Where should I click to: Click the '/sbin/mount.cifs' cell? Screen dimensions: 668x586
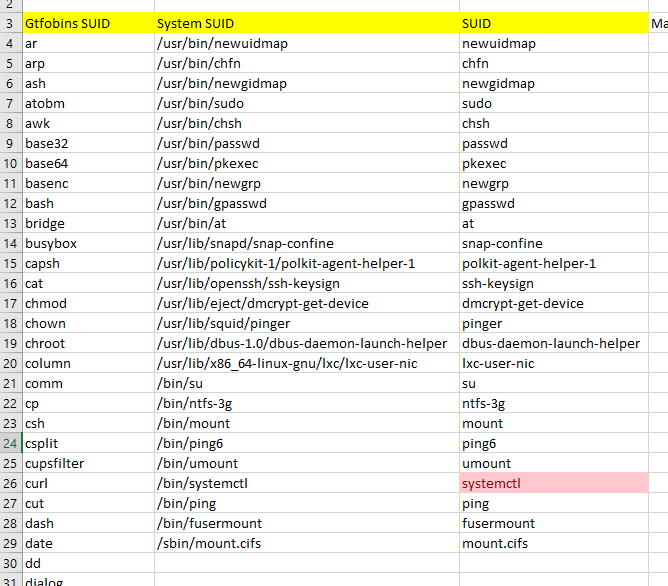(307, 543)
